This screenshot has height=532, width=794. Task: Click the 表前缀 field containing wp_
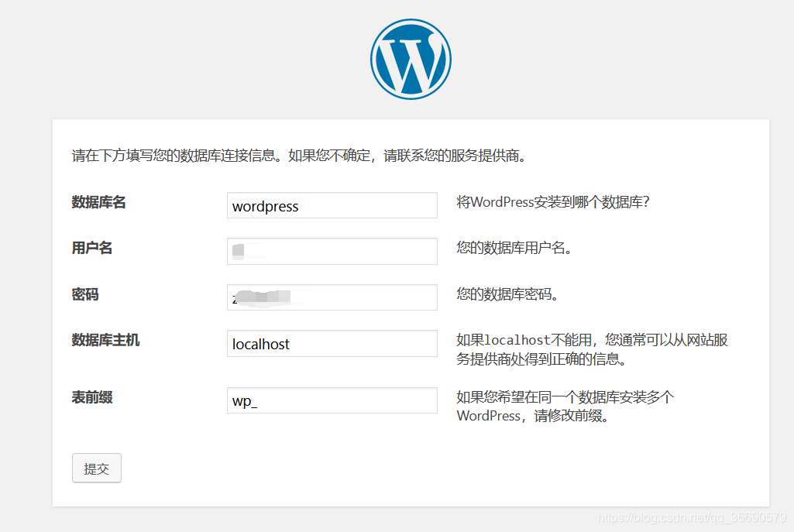point(332,400)
